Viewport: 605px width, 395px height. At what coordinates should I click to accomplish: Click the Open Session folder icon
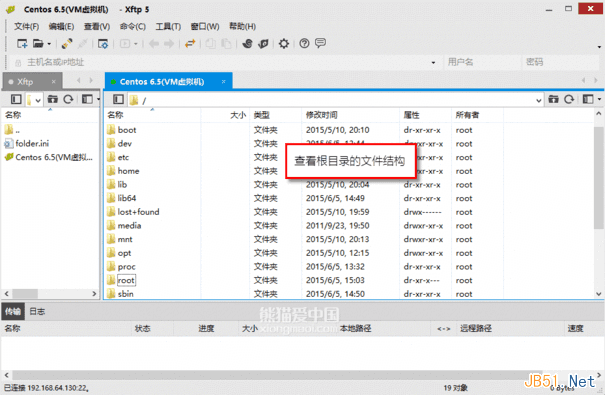(x=38, y=44)
